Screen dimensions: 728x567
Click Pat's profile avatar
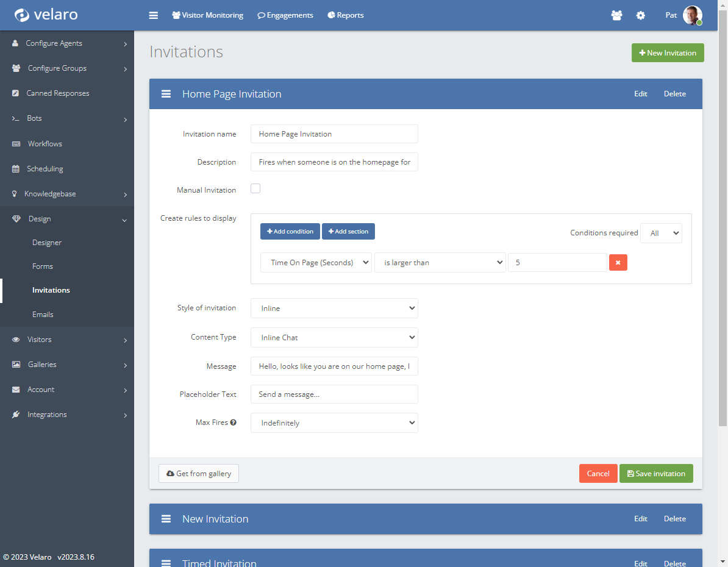(x=692, y=15)
